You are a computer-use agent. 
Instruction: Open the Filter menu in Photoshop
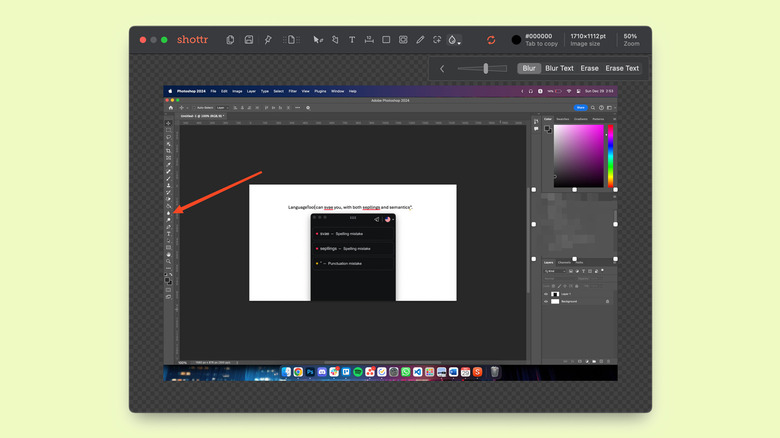[x=292, y=91]
